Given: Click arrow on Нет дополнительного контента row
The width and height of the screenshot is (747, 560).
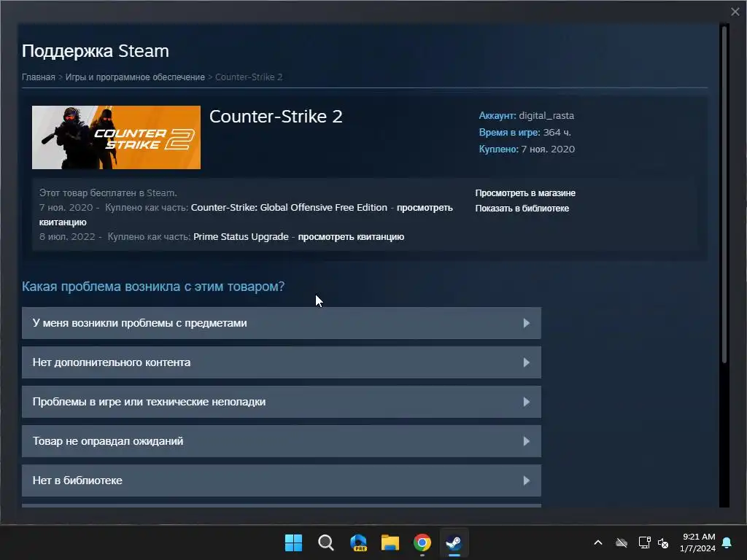Looking at the screenshot, I should (527, 362).
